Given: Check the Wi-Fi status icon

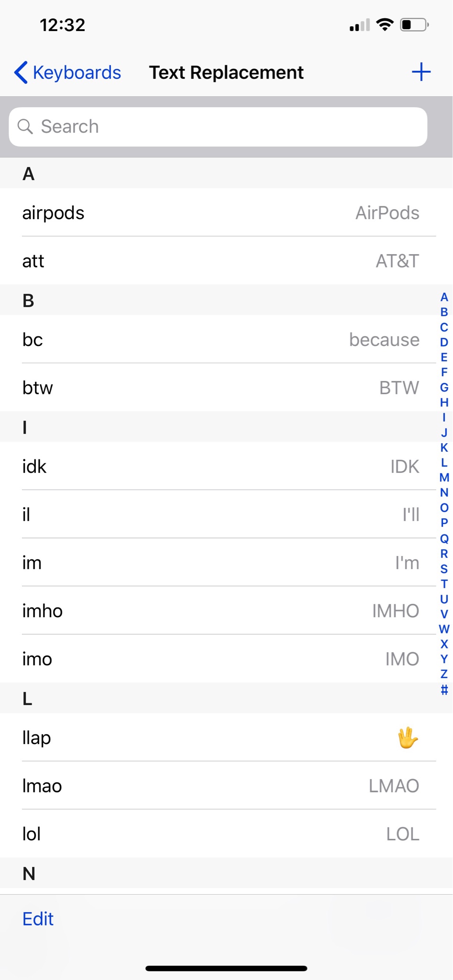Looking at the screenshot, I should click(x=385, y=24).
